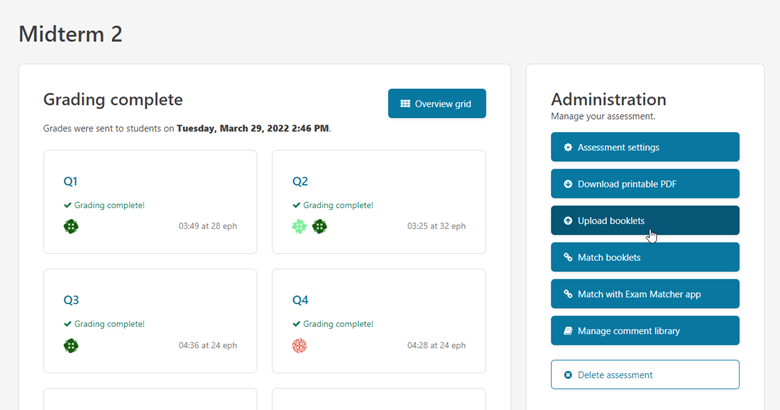780x410 pixels.
Task: Click the grader avatar in Q3 card
Action: tap(71, 346)
